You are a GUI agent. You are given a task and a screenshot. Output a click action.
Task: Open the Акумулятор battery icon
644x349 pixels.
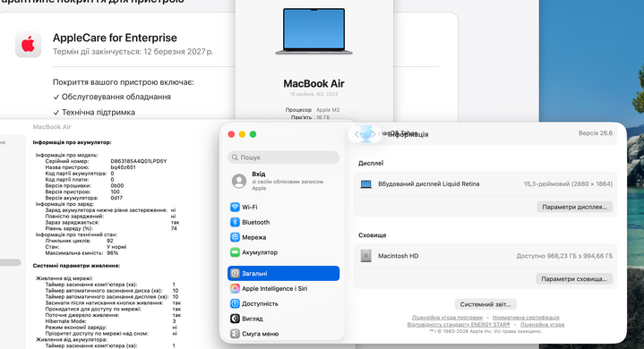pos(235,252)
